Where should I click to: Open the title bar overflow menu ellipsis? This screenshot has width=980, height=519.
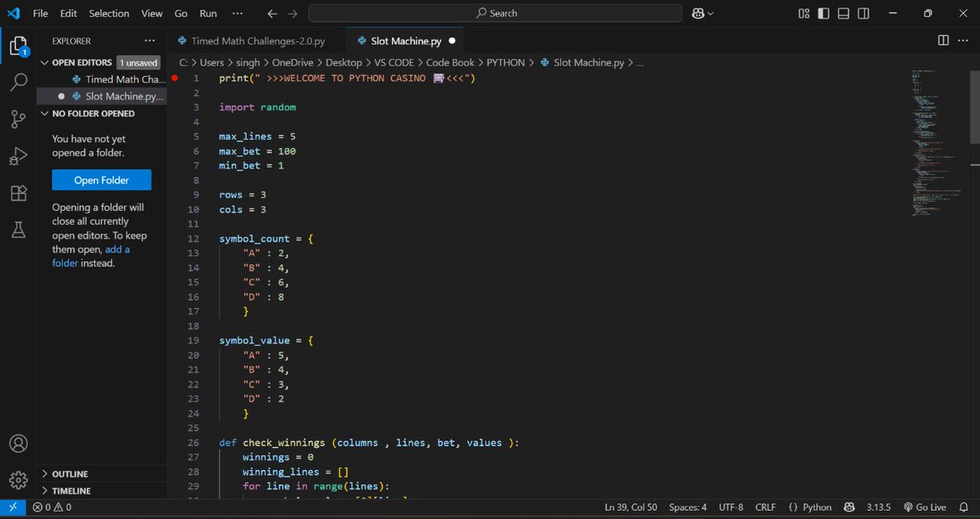237,13
